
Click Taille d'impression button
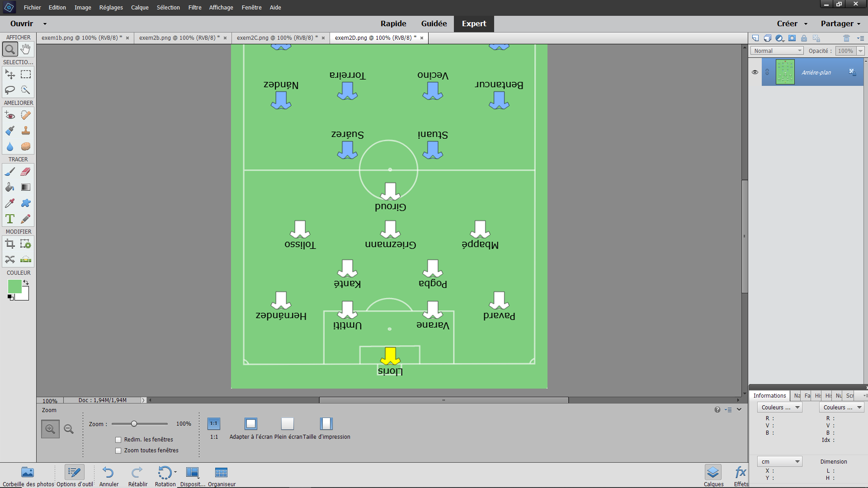click(x=326, y=423)
